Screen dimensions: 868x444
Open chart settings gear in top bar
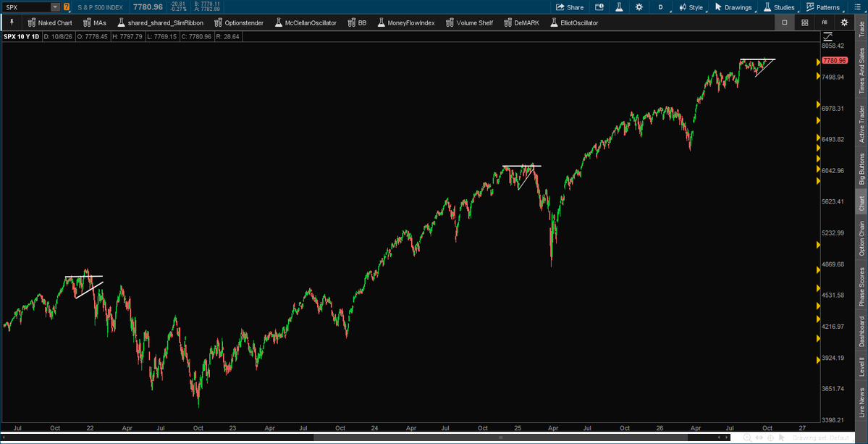click(x=639, y=7)
